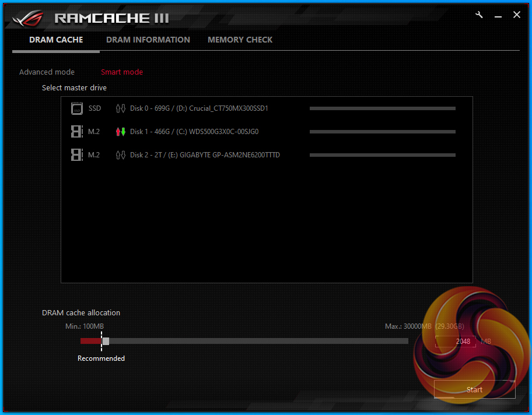532x415 pixels.
Task: Click the 'SSD' type label
Action: click(x=94, y=108)
